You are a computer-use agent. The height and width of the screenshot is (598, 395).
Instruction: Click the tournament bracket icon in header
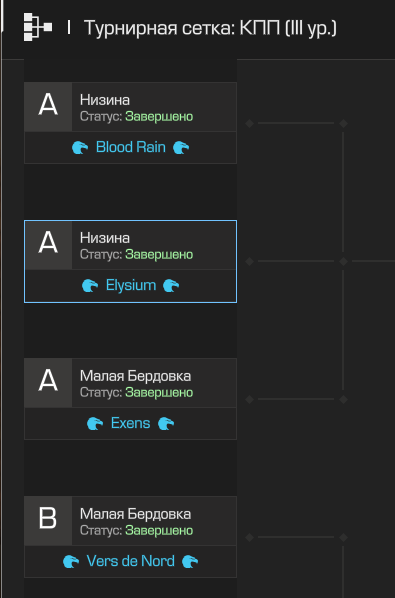[x=38, y=27]
